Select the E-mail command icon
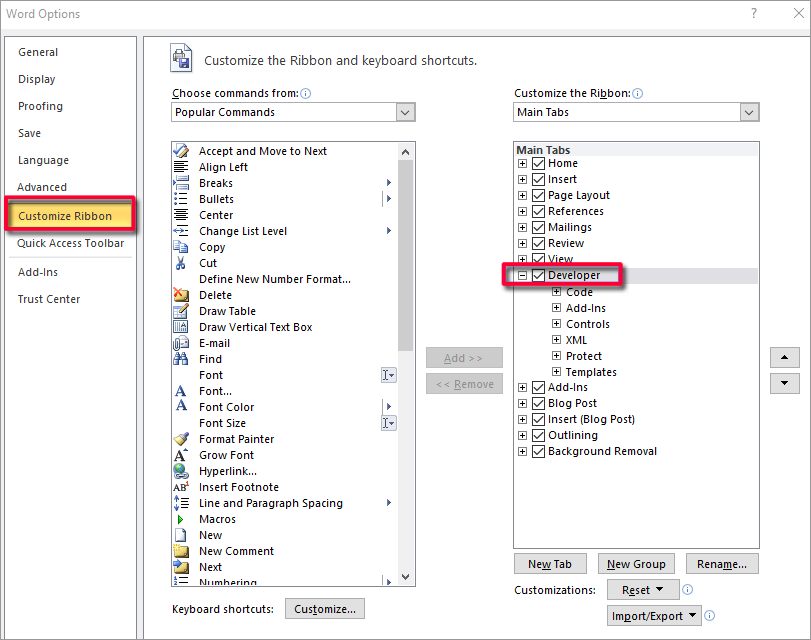This screenshot has height=640, width=811. click(x=181, y=343)
